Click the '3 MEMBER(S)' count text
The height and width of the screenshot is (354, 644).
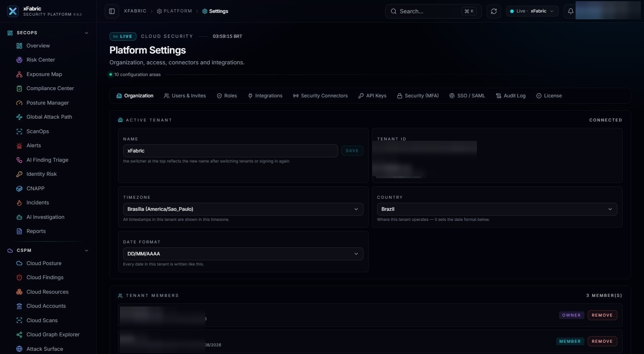coord(604,296)
